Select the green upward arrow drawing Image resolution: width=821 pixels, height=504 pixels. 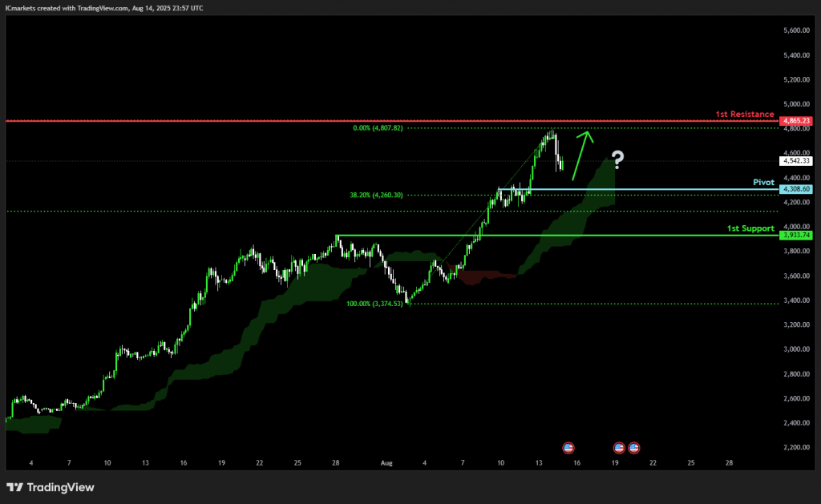[x=583, y=155]
